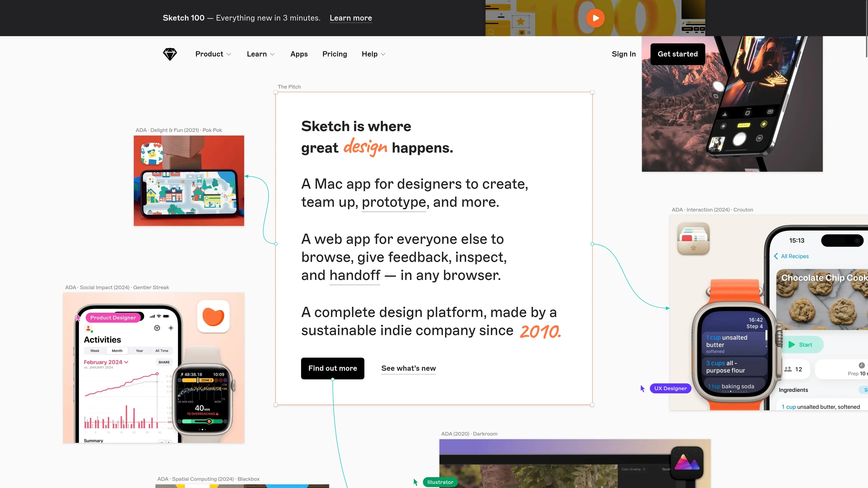Click the Start play button in Crouton

[x=792, y=345]
